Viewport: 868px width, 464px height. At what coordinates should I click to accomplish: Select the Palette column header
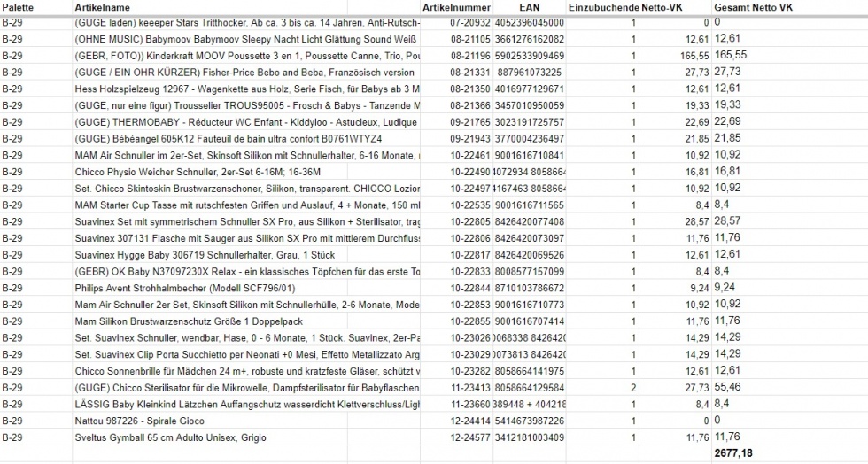coord(18,7)
